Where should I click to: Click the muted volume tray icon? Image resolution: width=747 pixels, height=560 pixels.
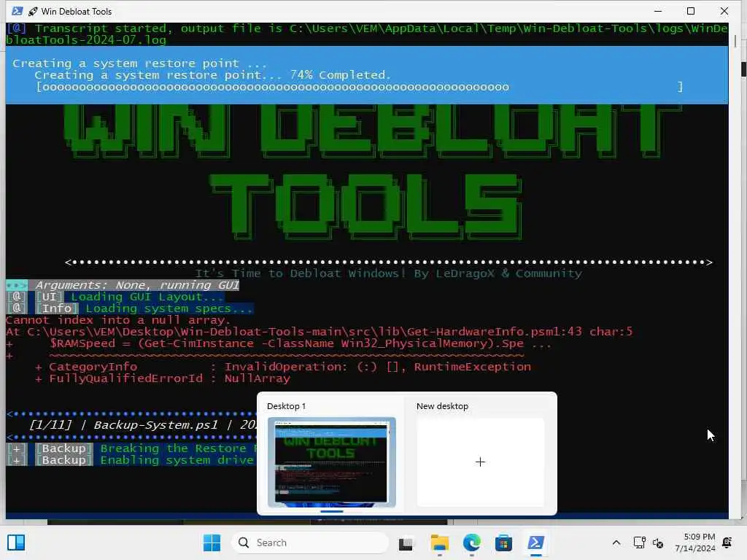point(658,542)
